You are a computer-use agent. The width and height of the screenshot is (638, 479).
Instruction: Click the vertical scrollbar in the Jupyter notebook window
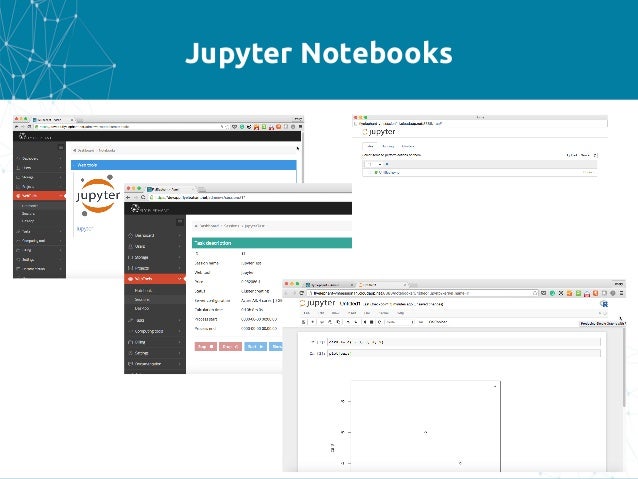(624, 366)
